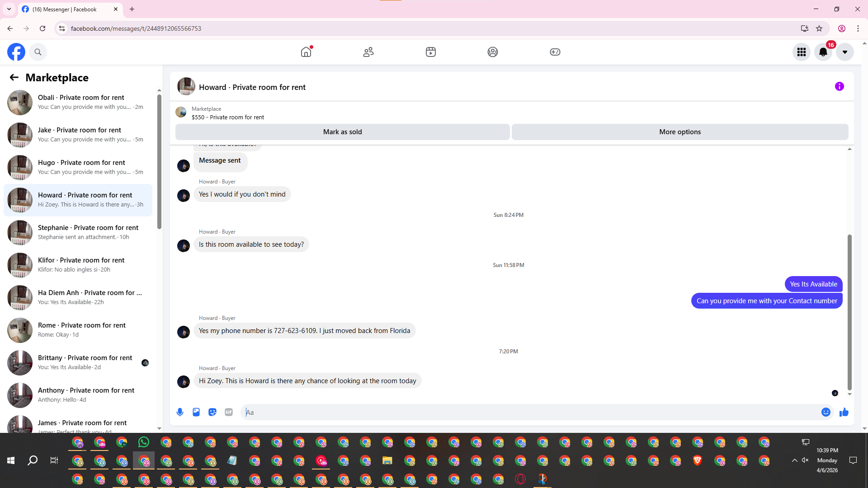Open the Facebook menu grid icon

[802, 52]
